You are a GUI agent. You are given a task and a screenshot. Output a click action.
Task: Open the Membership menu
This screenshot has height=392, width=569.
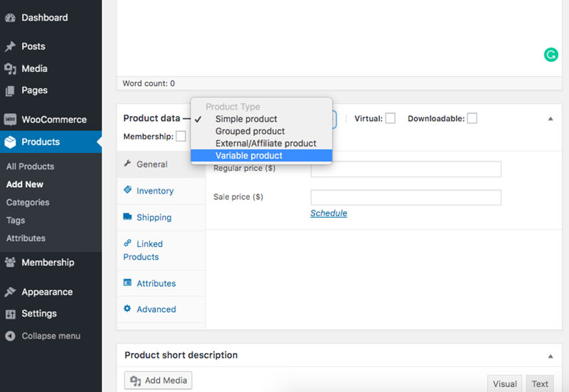(x=50, y=262)
